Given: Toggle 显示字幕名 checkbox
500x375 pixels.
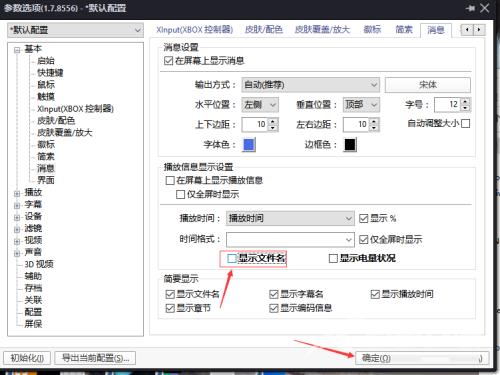Looking at the screenshot, I should [x=274, y=294].
